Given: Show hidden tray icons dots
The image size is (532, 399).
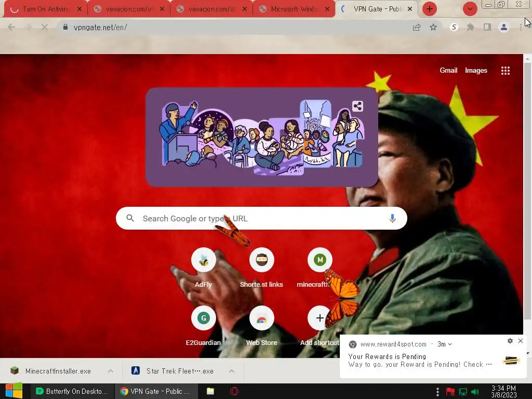Looking at the screenshot, I should point(437,392).
